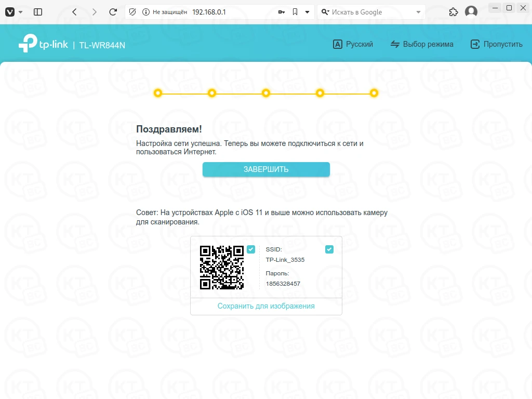Click the tp-link logo

point(43,44)
